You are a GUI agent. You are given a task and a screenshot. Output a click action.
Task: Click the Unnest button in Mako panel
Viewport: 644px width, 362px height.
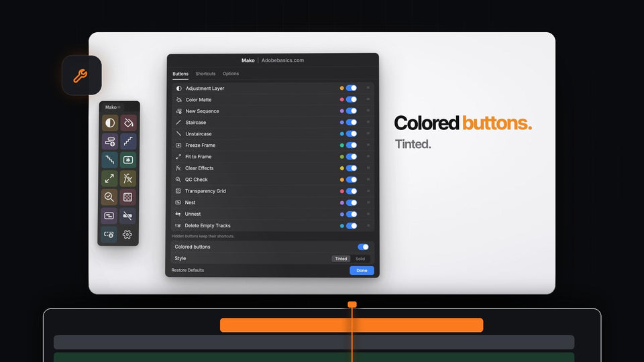pos(128,215)
